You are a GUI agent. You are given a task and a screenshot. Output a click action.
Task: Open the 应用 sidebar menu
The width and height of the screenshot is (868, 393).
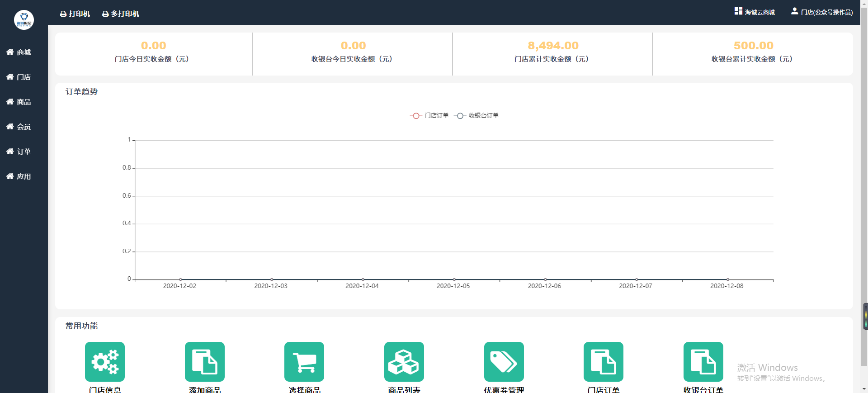pyautogui.click(x=19, y=176)
